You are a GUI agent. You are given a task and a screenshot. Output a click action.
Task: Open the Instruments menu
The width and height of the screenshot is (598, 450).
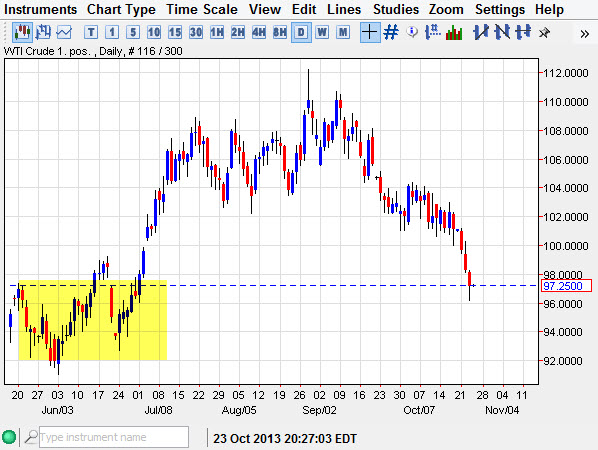pos(40,9)
